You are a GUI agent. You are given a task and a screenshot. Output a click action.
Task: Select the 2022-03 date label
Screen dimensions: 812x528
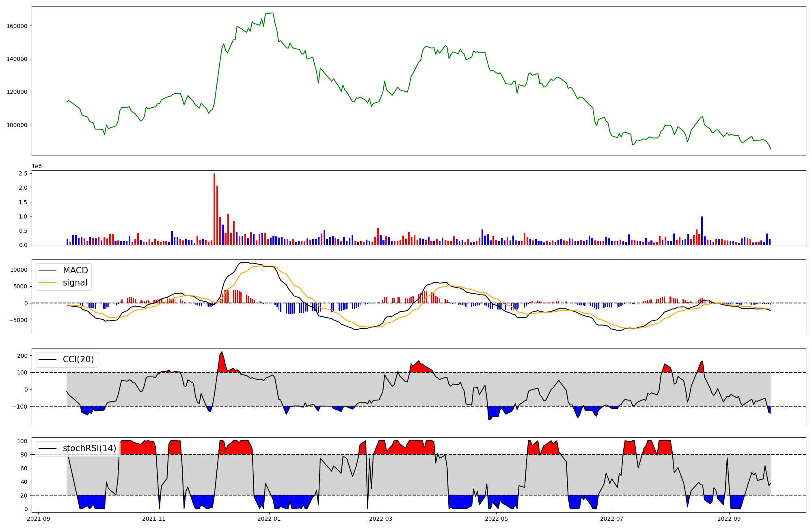coord(381,519)
